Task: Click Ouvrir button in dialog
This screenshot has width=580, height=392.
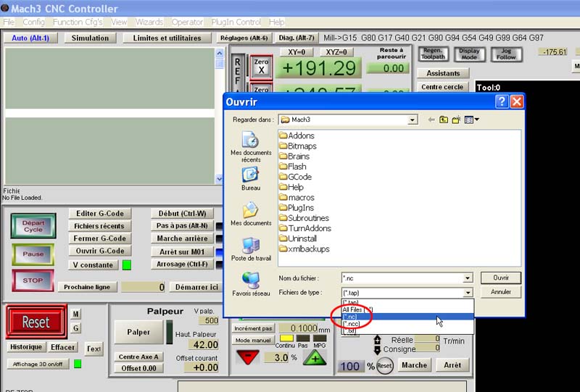Action: point(501,278)
